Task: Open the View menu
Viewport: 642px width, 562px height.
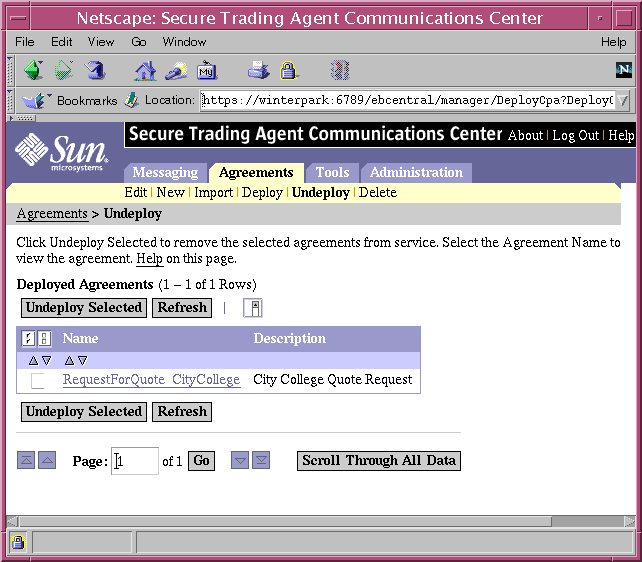Action: [101, 42]
